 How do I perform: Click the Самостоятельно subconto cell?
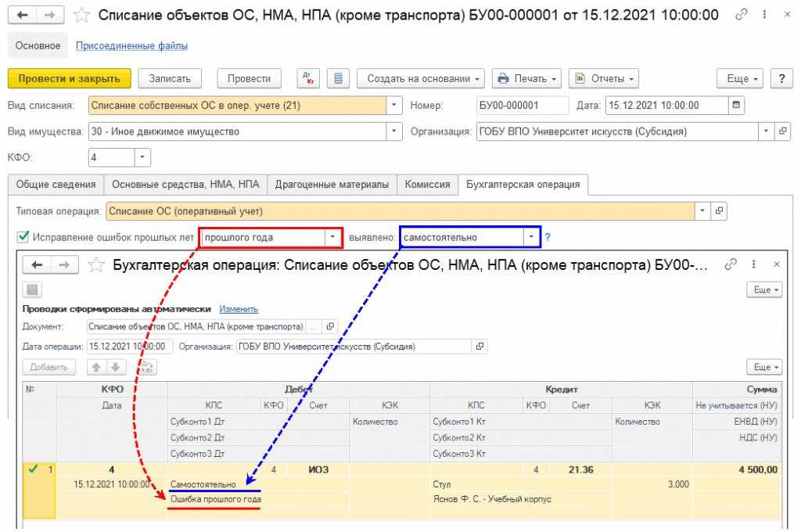[258, 484]
